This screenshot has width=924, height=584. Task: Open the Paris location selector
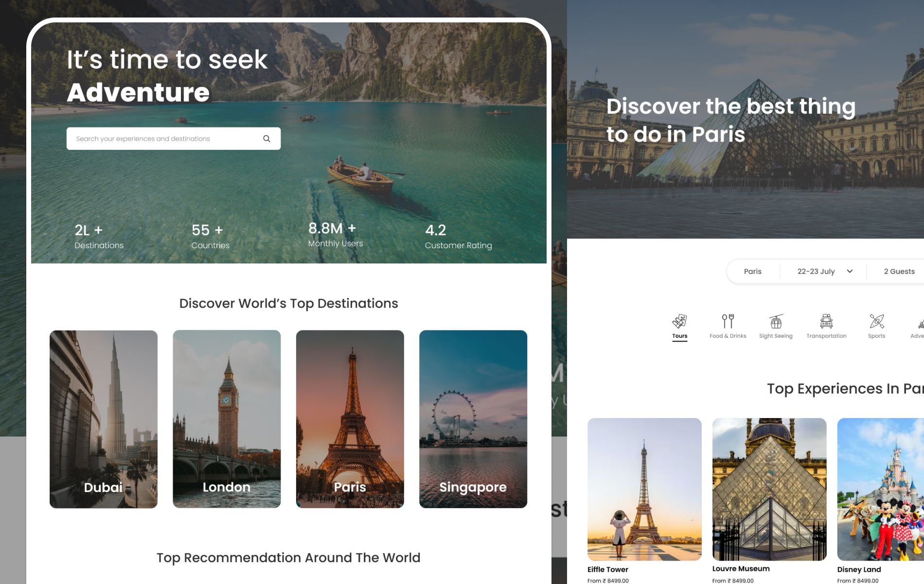click(753, 271)
